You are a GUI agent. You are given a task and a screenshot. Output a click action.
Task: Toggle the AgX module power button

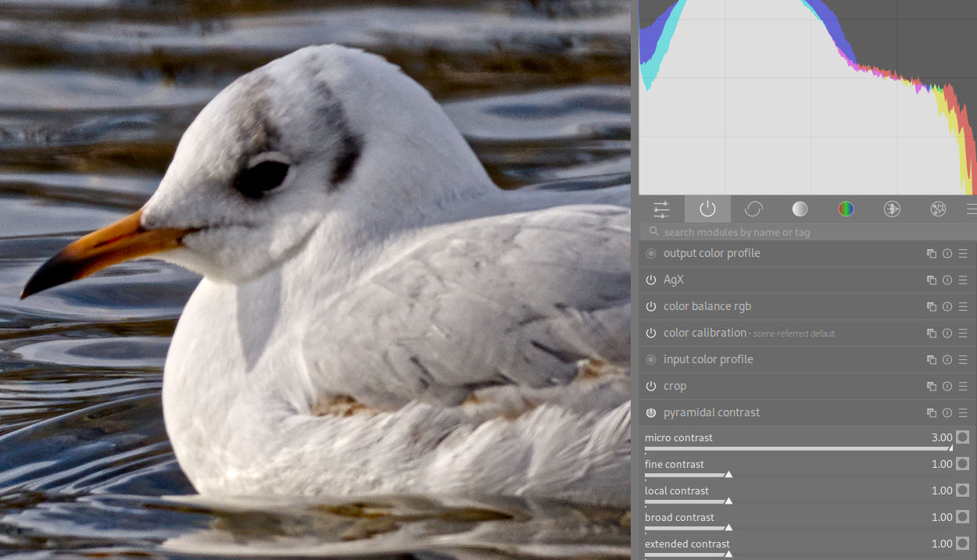651,280
